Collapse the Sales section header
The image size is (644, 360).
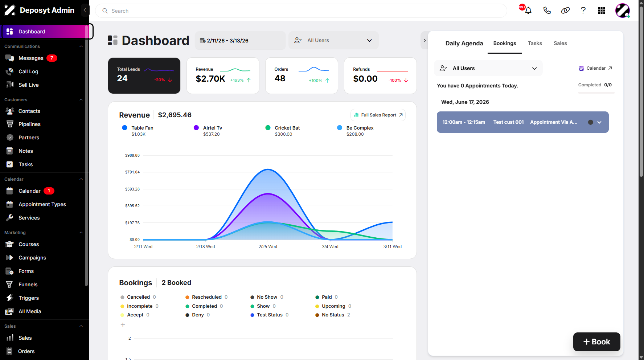(81, 326)
